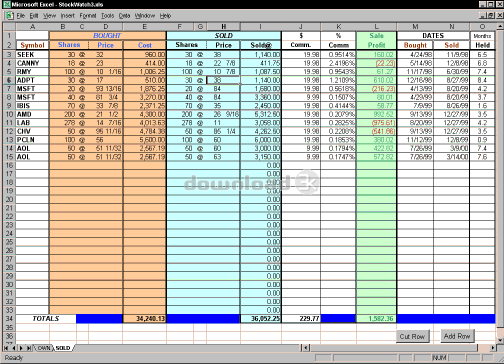Viewport: 504px width, 364px height.
Task: Click the Excel workbook icon beside File menu
Action: tap(9, 16)
